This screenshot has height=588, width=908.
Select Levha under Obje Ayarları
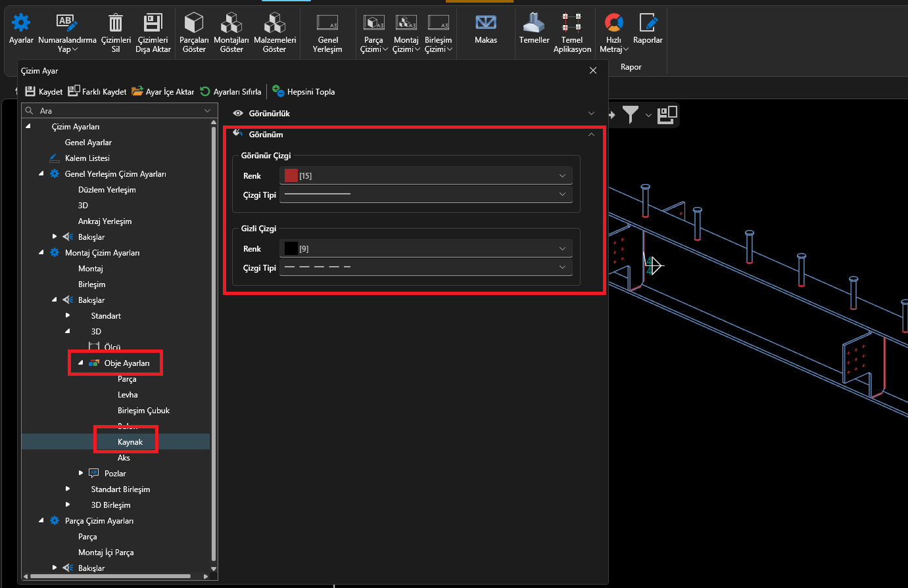tap(128, 395)
